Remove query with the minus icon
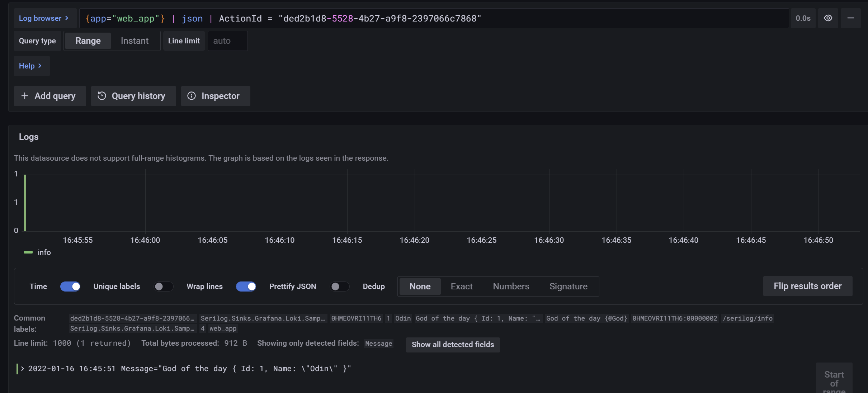This screenshot has height=393, width=868. 850,18
